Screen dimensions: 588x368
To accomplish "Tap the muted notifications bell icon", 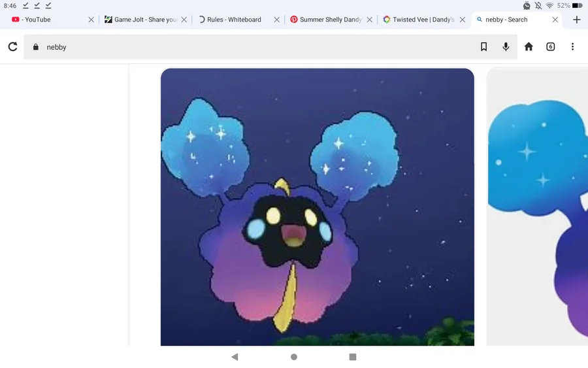I will point(538,6).
